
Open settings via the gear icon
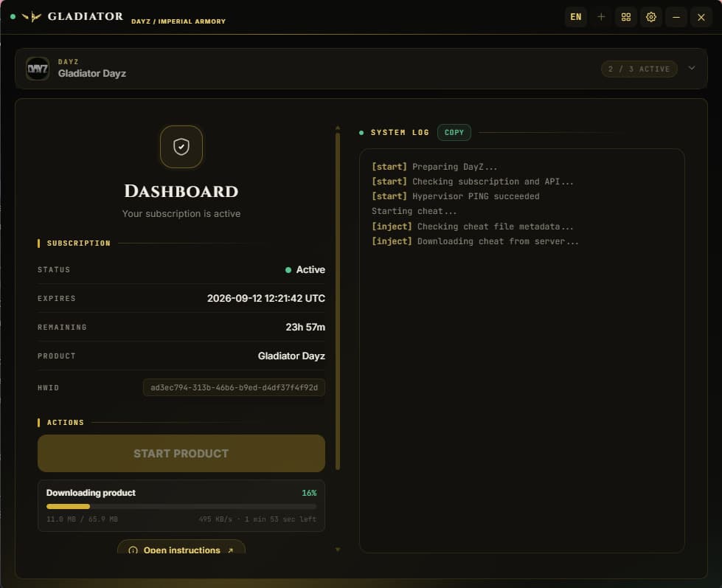tap(650, 17)
